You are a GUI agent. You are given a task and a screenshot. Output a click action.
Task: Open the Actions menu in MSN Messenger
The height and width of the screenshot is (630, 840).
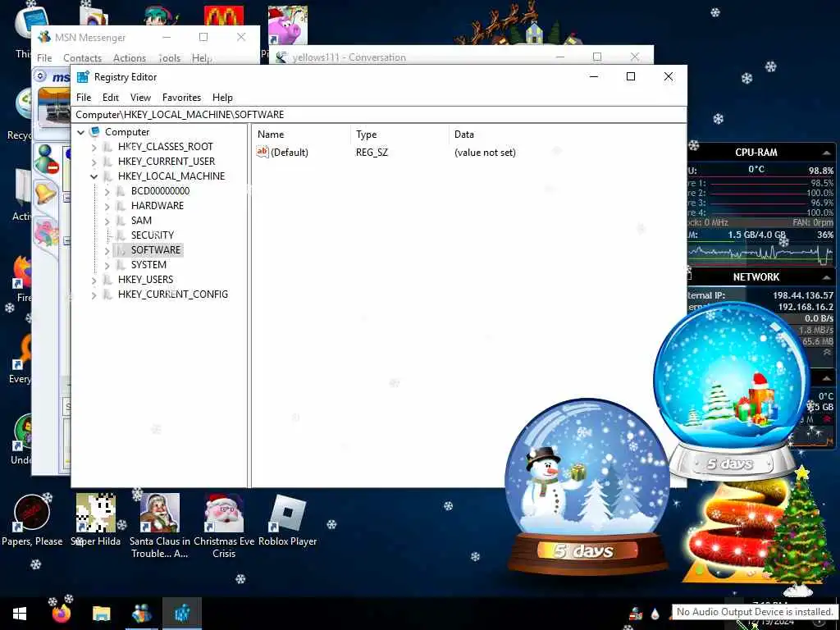(x=129, y=58)
